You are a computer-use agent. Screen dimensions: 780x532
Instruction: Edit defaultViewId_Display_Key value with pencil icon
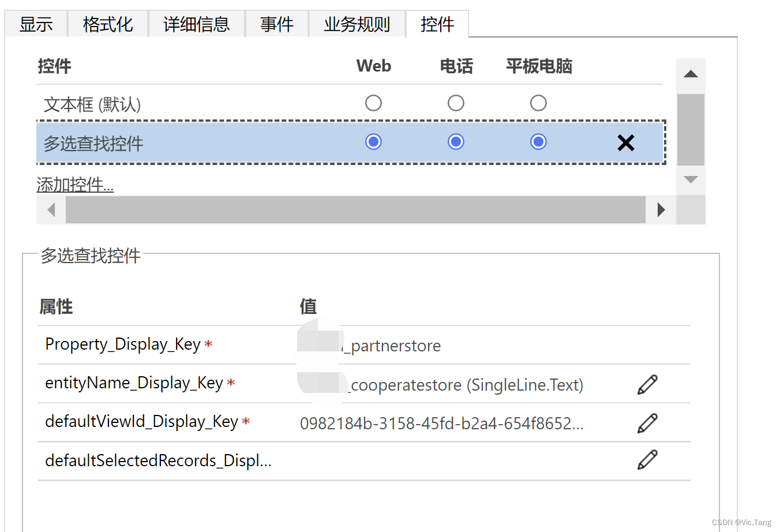tap(647, 423)
